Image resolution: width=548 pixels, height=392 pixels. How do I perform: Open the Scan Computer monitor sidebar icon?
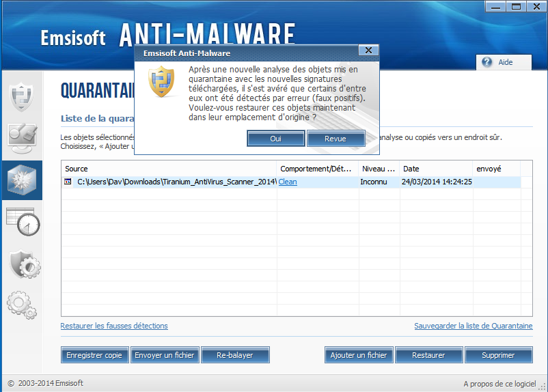tap(22, 138)
